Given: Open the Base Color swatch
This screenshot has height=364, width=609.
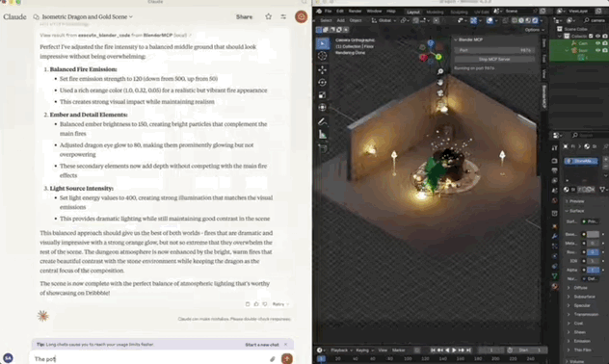Looking at the screenshot, I should point(593,234).
